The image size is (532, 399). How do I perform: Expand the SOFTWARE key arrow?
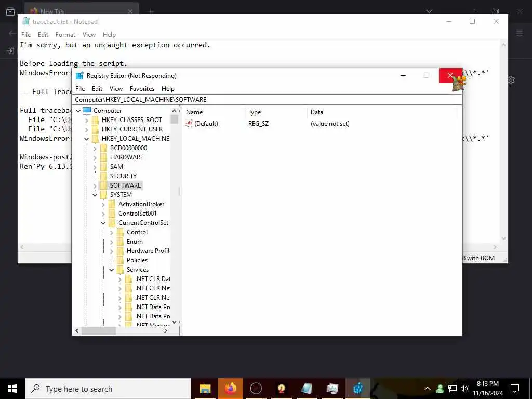[x=95, y=185]
